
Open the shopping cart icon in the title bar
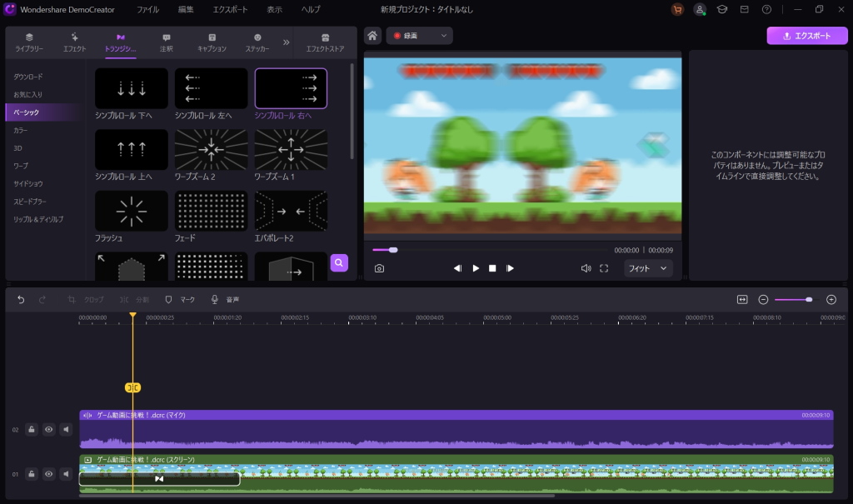677,9
